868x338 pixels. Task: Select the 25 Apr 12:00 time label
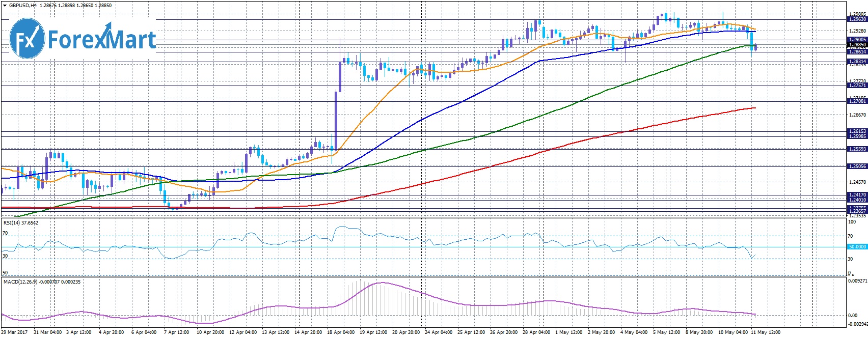click(x=471, y=332)
